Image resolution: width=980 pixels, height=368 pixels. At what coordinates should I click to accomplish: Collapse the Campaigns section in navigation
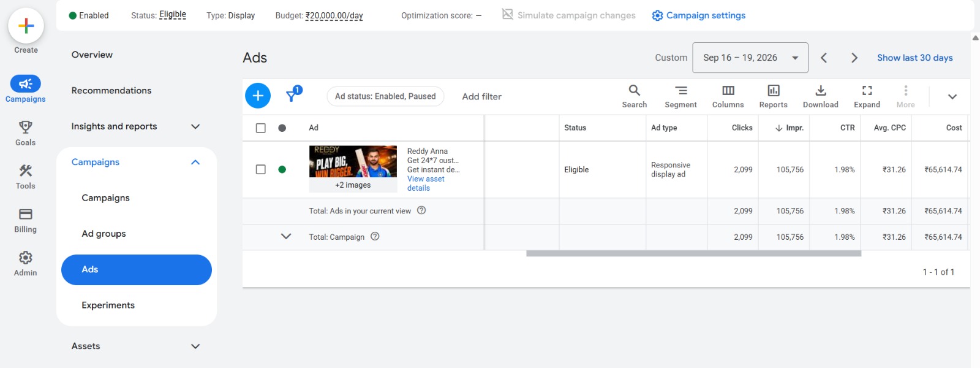click(195, 162)
